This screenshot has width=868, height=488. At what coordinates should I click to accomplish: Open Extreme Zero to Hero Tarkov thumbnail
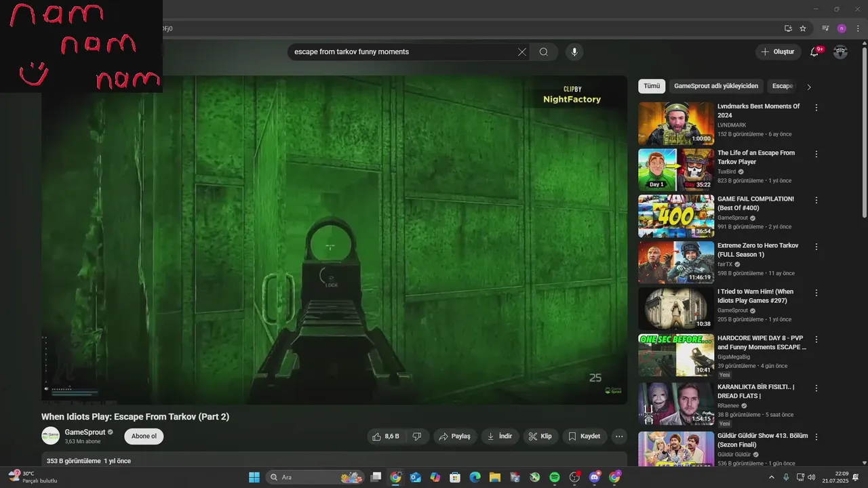tap(676, 262)
